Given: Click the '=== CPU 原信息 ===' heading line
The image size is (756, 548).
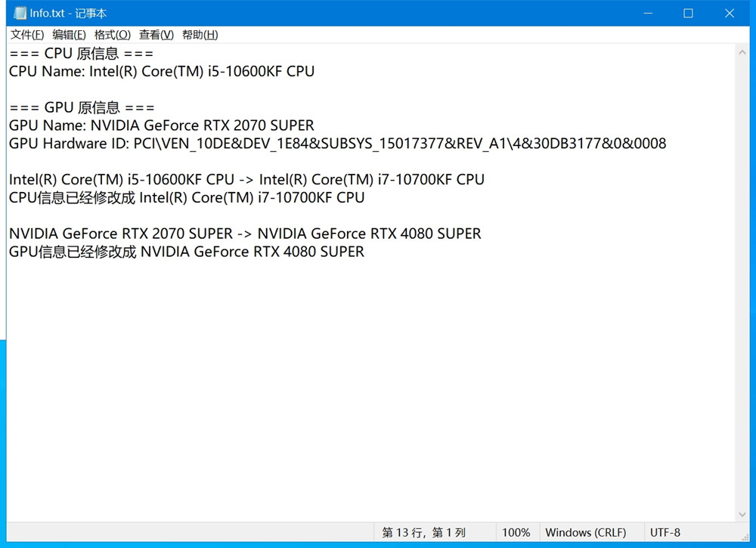Looking at the screenshot, I should [x=81, y=54].
